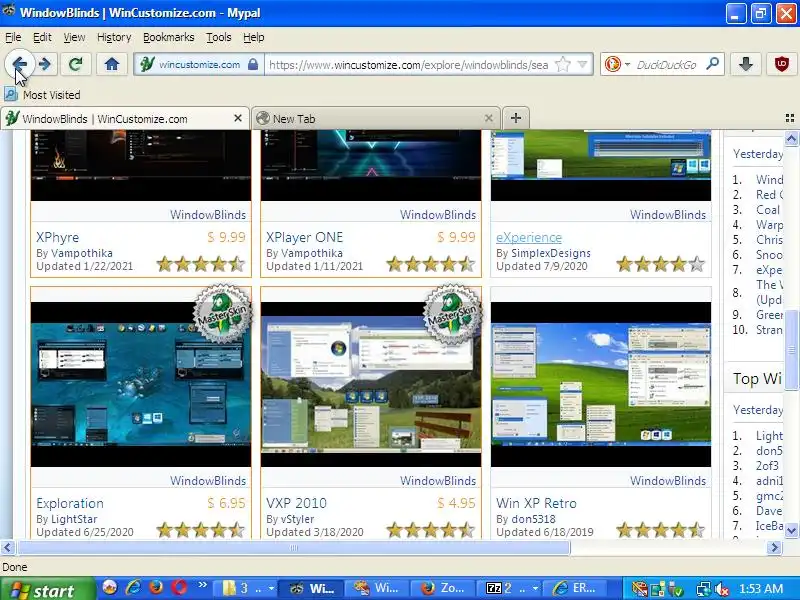800x600 pixels.
Task: Click the Master Skin badge on VXP 2010
Action: coord(452,314)
